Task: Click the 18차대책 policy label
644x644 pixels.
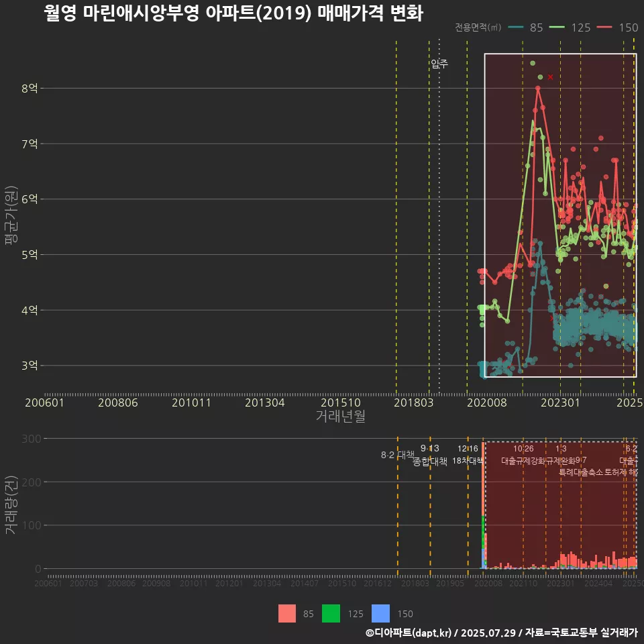Action: click(468, 461)
